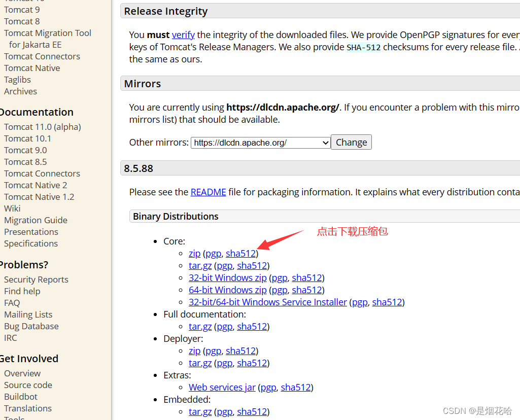Download the Deployer zip

[x=195, y=351]
